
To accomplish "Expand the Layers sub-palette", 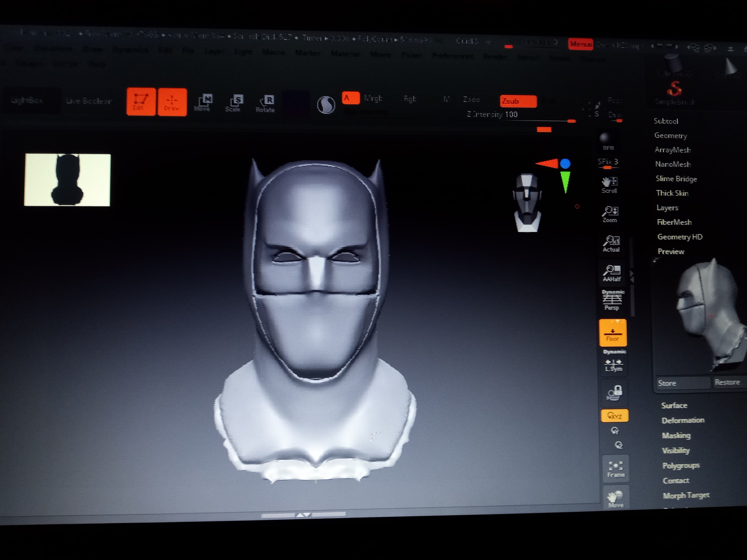I will click(667, 208).
